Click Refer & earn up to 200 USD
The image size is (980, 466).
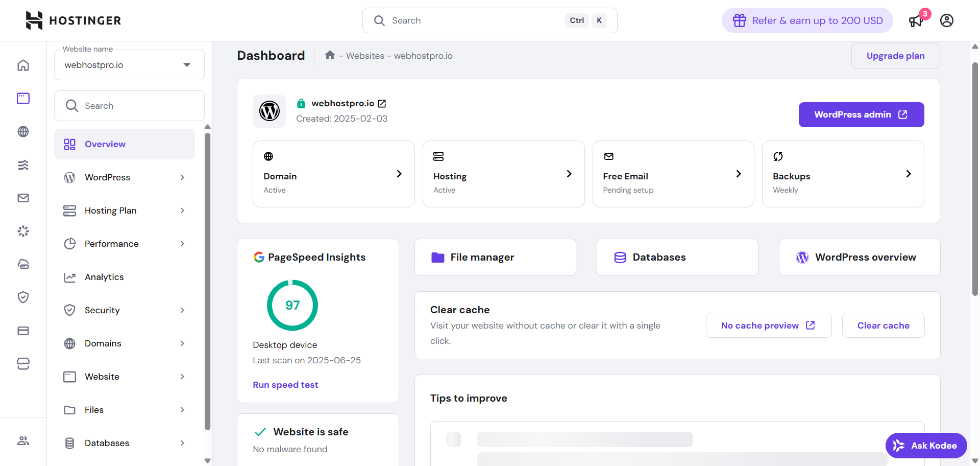pos(807,20)
